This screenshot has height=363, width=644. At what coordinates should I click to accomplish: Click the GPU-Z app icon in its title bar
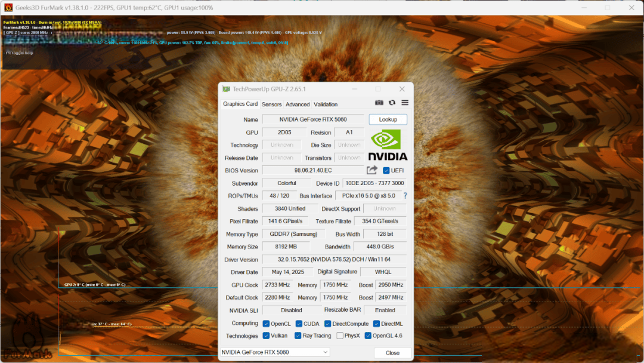(x=226, y=89)
